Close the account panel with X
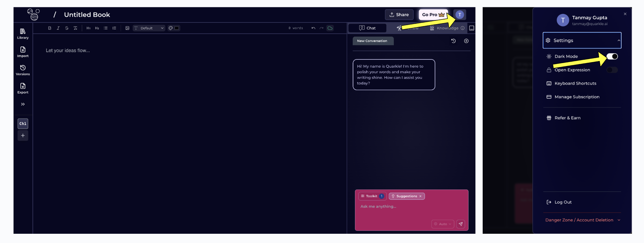Viewport: 644px width, 243px height. pos(625,14)
